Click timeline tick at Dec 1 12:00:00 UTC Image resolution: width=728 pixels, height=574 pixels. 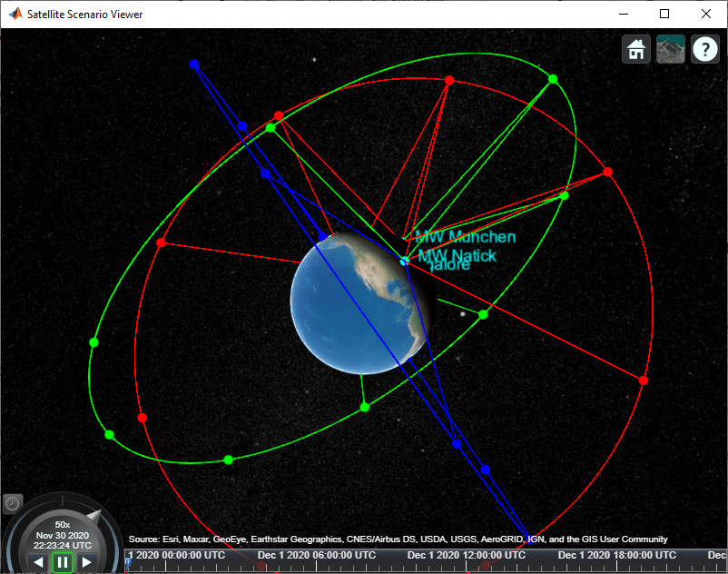(467, 566)
